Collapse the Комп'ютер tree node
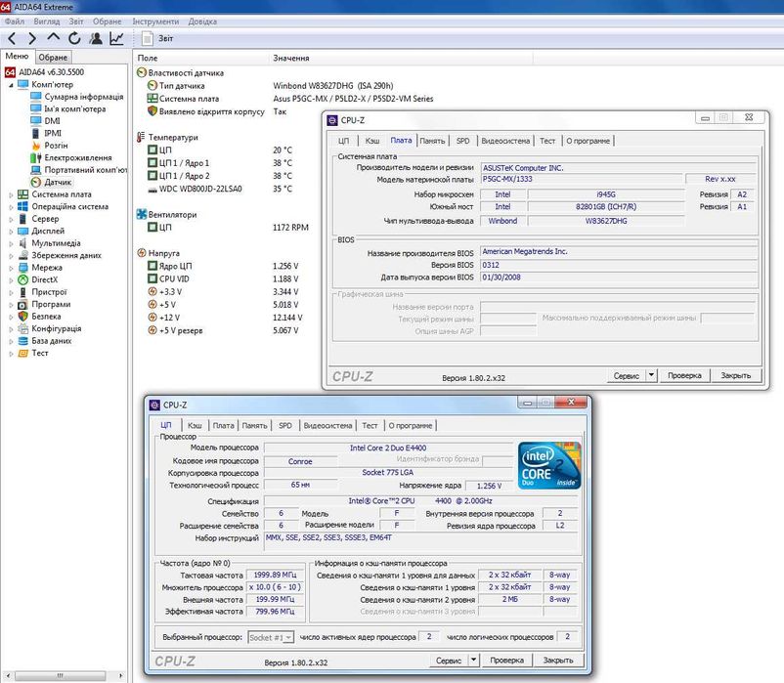 [x=11, y=85]
